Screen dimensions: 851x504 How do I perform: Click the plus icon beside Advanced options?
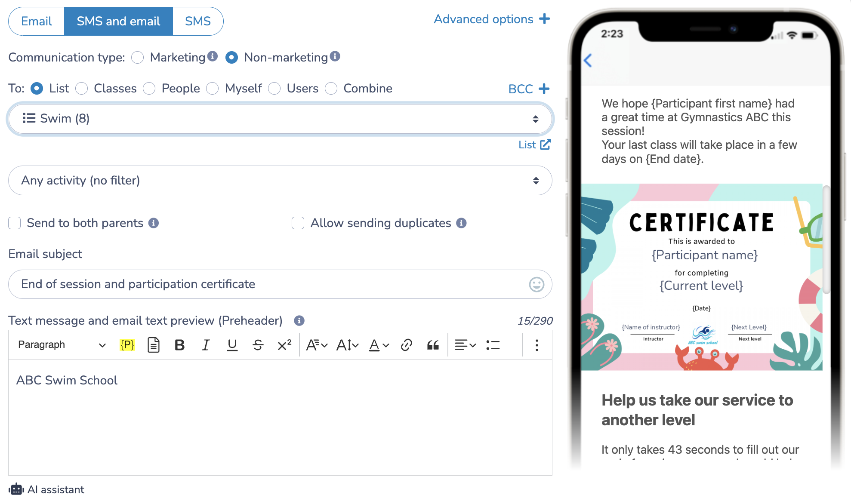545,19
